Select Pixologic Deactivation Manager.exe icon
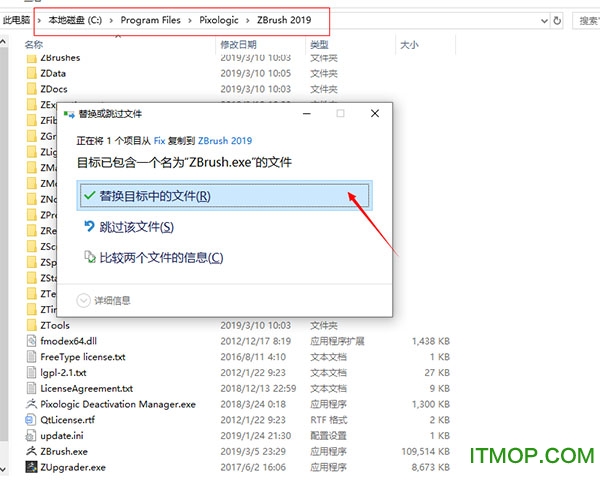The width and height of the screenshot is (600, 481). [x=31, y=404]
